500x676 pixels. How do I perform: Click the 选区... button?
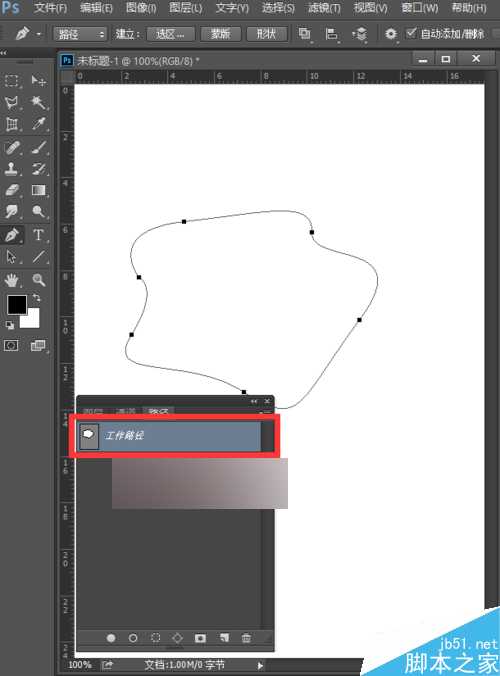click(170, 34)
